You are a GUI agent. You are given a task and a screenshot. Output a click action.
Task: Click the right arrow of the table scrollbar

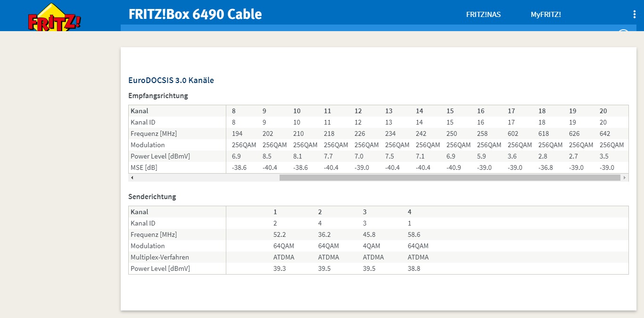pyautogui.click(x=625, y=178)
